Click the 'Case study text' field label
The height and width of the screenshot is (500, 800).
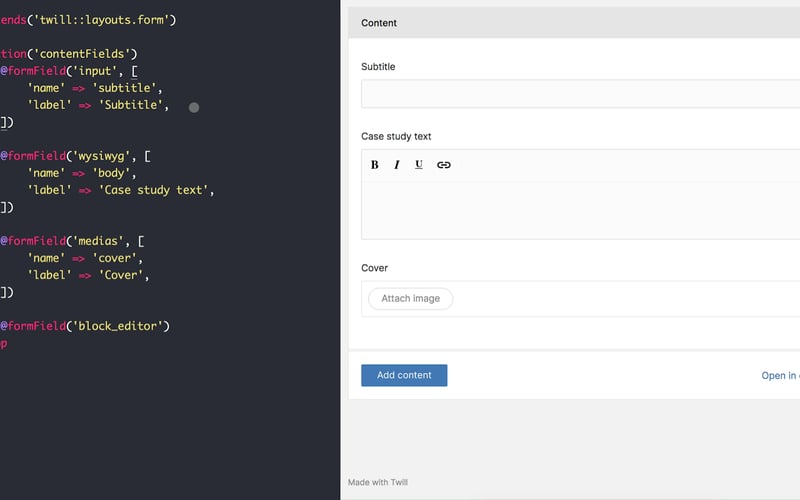tap(396, 136)
